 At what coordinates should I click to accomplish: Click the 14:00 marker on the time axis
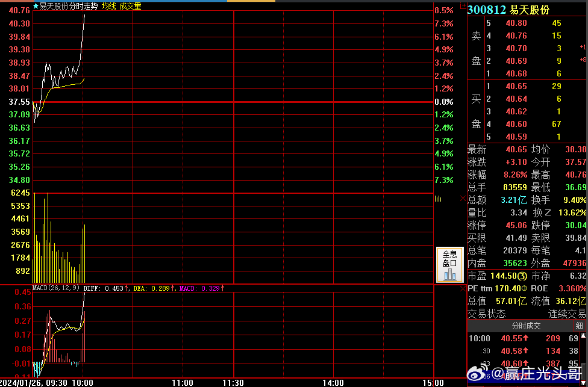coord(333,383)
